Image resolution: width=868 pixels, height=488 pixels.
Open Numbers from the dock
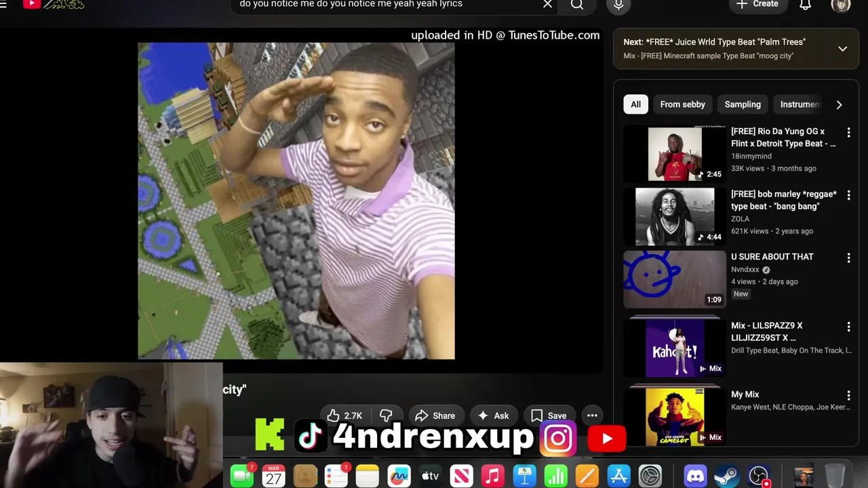tap(555, 476)
